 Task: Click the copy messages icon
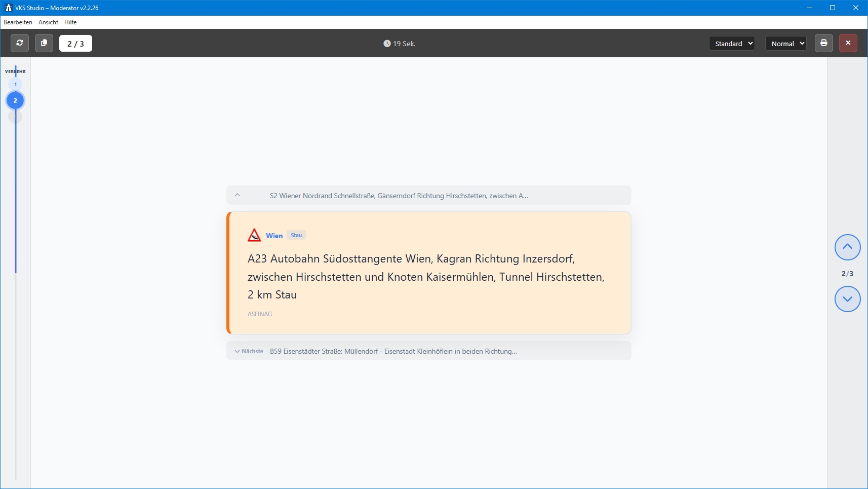pos(44,43)
